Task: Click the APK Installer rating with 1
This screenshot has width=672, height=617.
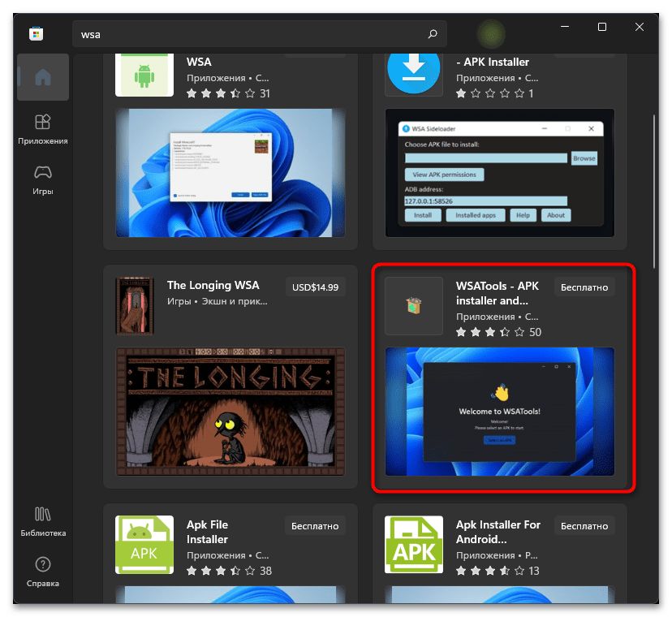Action: [x=495, y=93]
